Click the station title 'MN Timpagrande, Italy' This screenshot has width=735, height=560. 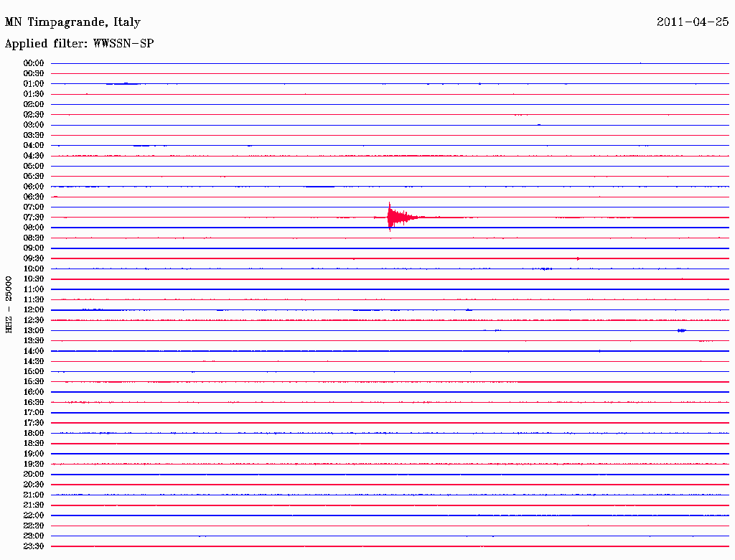pos(72,22)
